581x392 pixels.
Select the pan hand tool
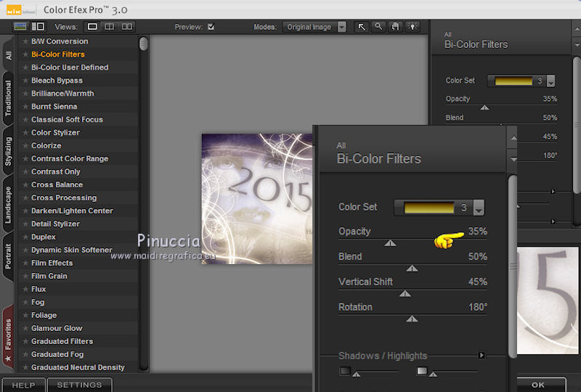point(395,27)
